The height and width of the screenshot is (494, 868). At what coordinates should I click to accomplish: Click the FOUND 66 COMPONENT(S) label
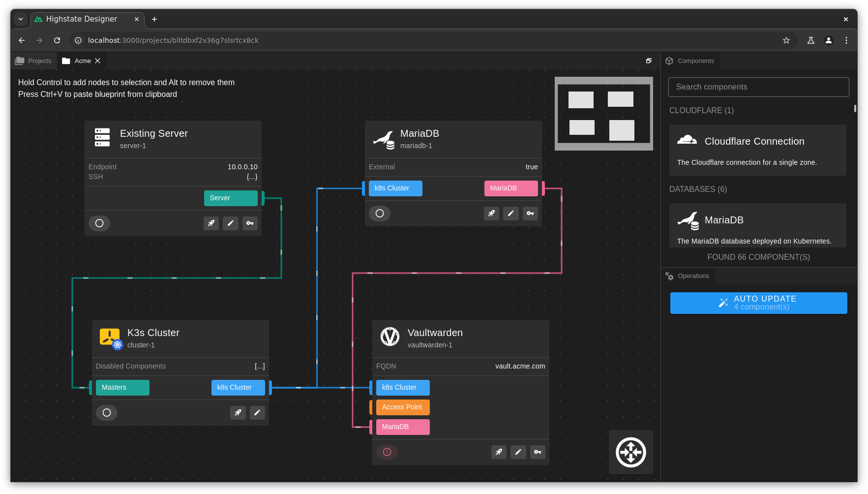tap(759, 257)
